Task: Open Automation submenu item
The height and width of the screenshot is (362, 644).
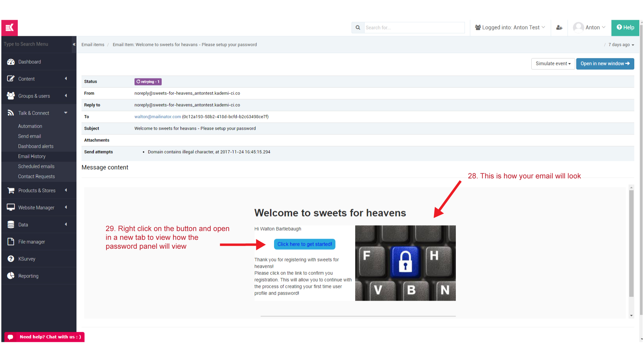Action: [x=30, y=126]
